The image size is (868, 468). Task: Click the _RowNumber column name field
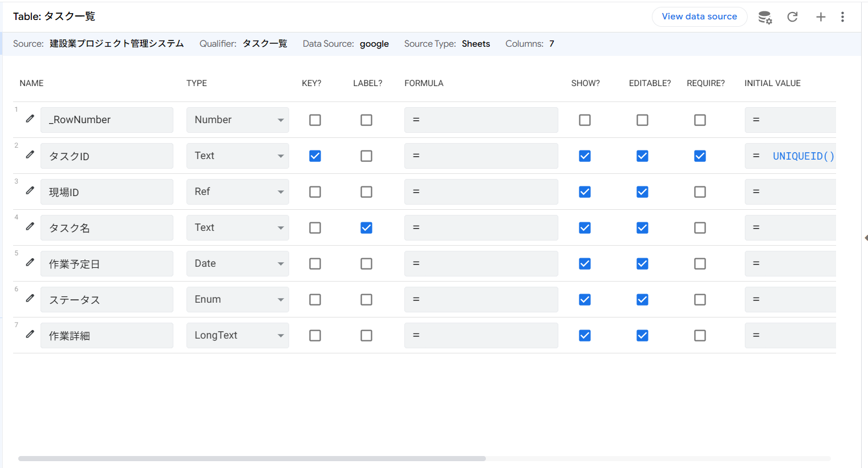[107, 120]
